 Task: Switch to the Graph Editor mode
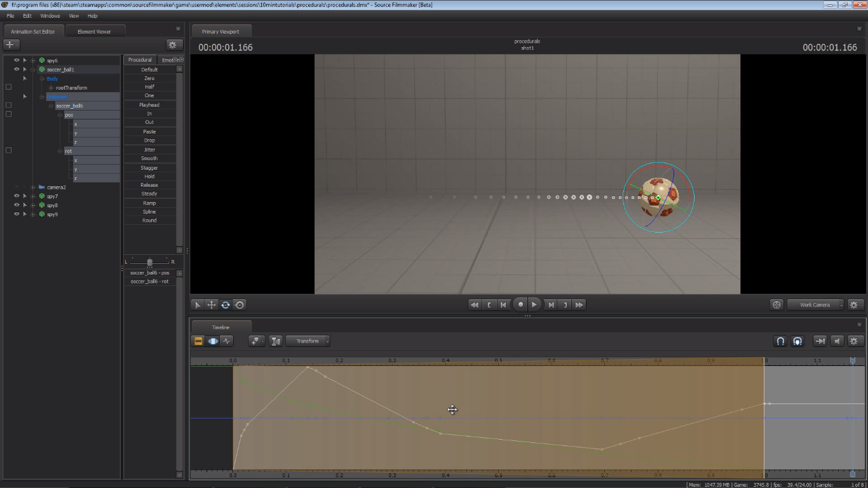tap(227, 341)
